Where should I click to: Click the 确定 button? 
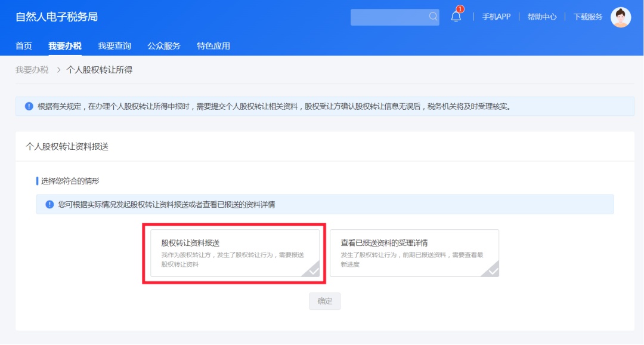[324, 301]
